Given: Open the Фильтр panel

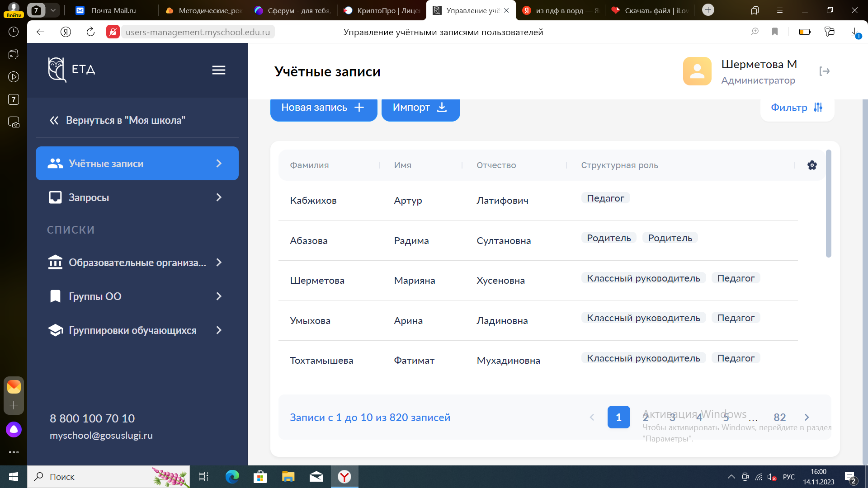Looking at the screenshot, I should [x=797, y=108].
